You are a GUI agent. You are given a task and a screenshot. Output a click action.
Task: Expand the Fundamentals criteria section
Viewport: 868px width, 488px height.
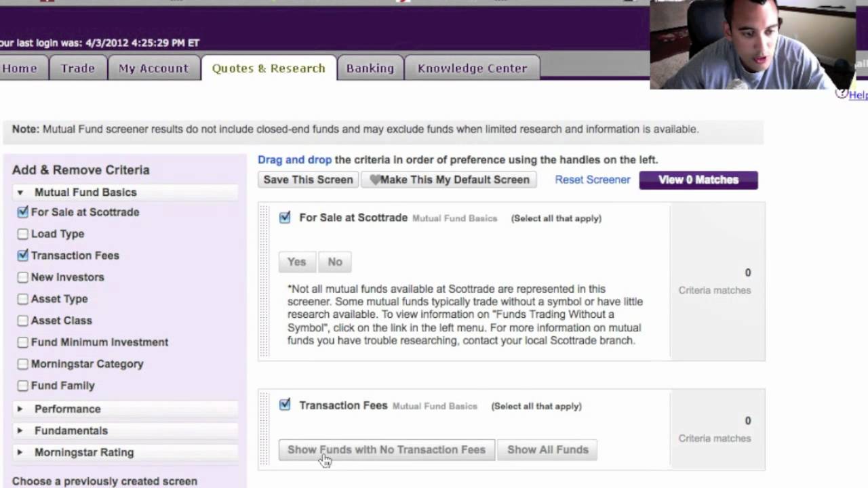[x=125, y=430]
